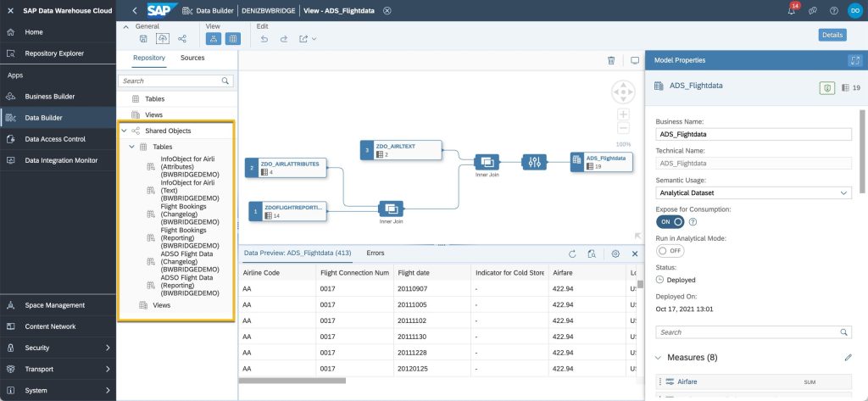Click the Business Name input field
Image resolution: width=868 pixels, height=401 pixels.
[754, 134]
